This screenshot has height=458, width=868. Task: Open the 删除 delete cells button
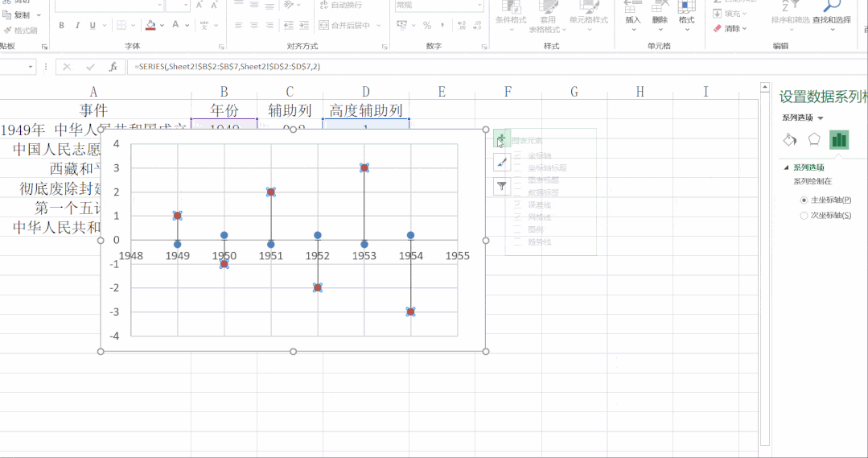(x=660, y=15)
